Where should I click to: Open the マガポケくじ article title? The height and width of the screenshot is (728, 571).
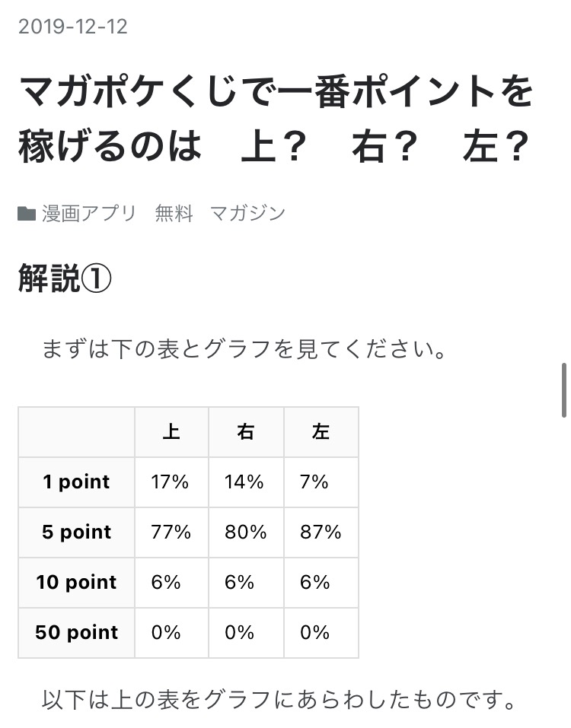[274, 119]
